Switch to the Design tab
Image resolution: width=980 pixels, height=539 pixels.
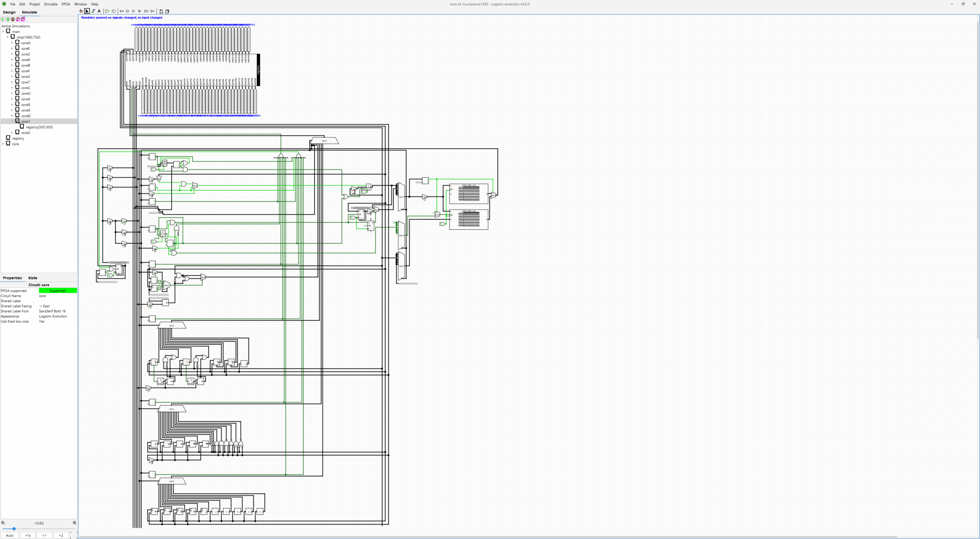(x=9, y=12)
